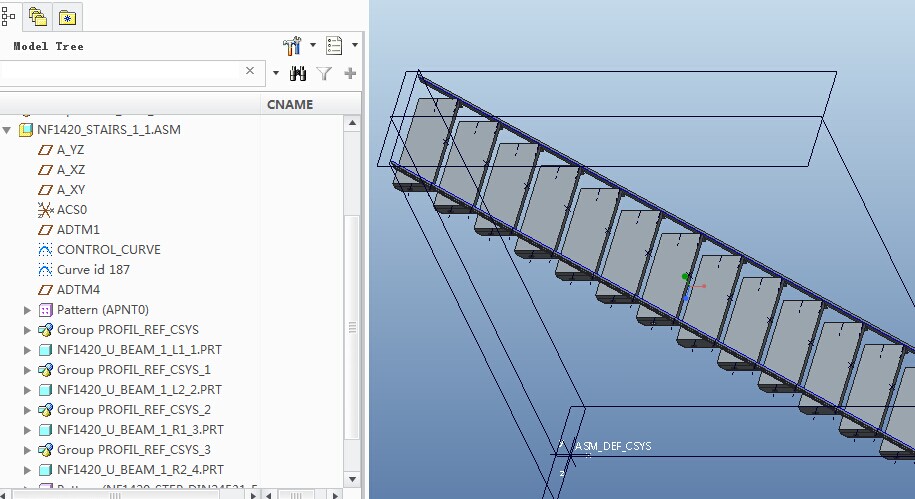Open search history dropdown arrow
The height and width of the screenshot is (499, 915).
tap(275, 73)
